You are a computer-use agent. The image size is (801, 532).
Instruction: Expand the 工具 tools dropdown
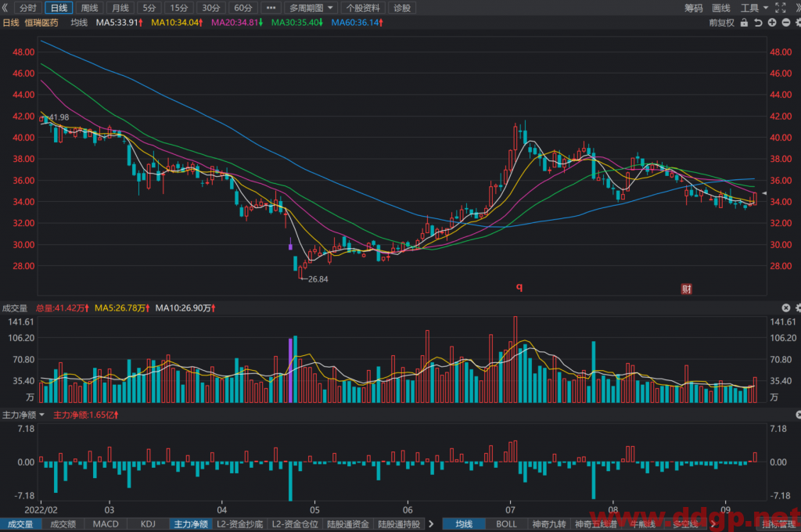[755, 8]
